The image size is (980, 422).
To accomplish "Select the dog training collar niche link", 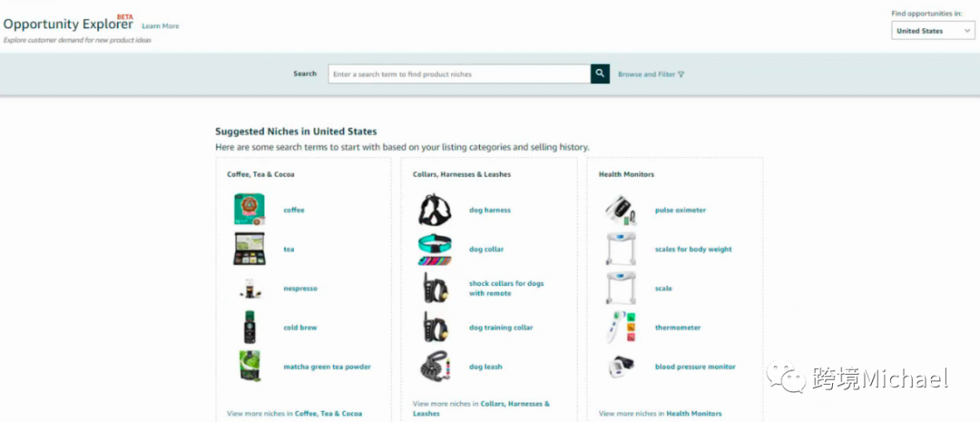I will click(501, 328).
